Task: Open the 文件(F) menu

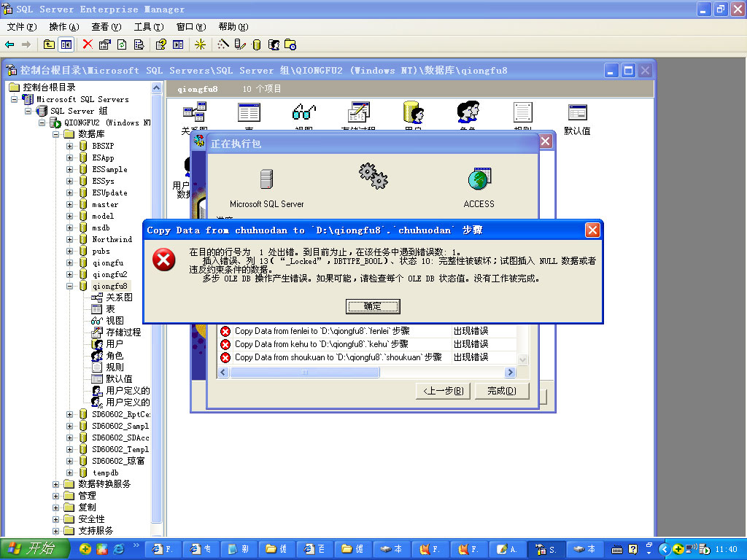Action: [22, 27]
